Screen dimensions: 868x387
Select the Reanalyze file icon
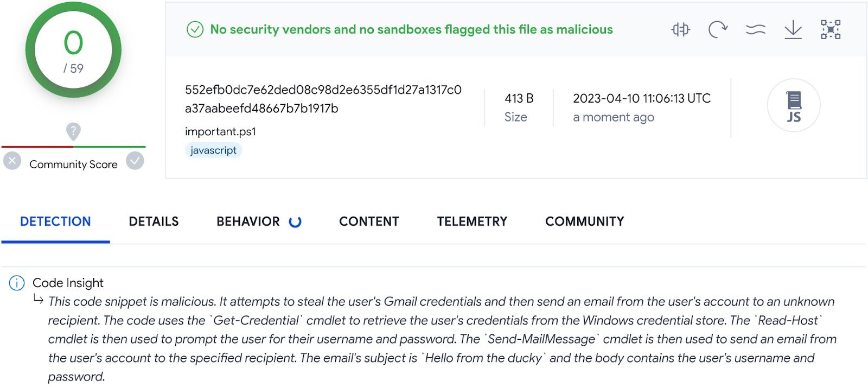tap(717, 30)
